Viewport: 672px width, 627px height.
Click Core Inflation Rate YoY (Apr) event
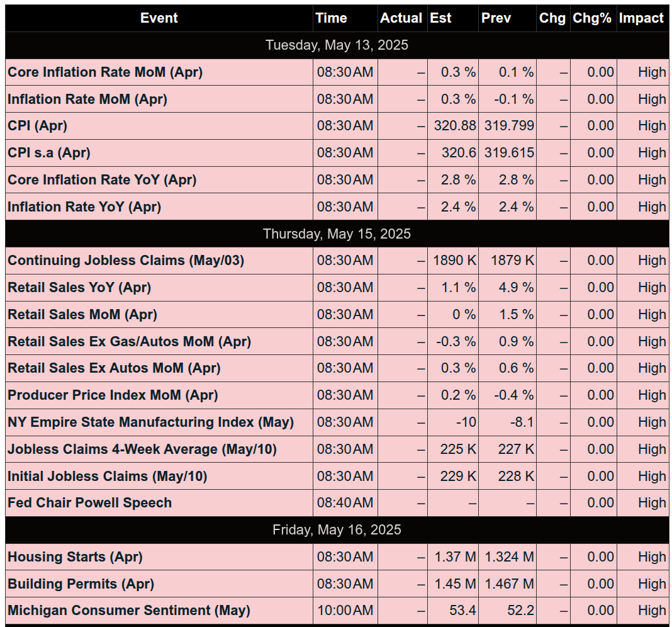[x=102, y=179]
